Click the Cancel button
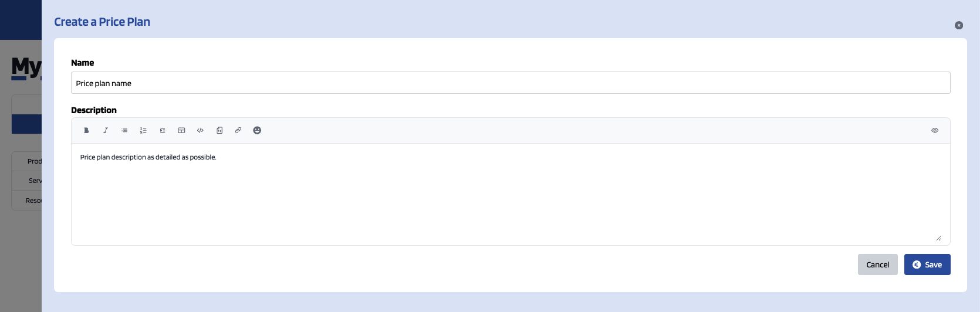Screen dimensions: 980x312 878,264
